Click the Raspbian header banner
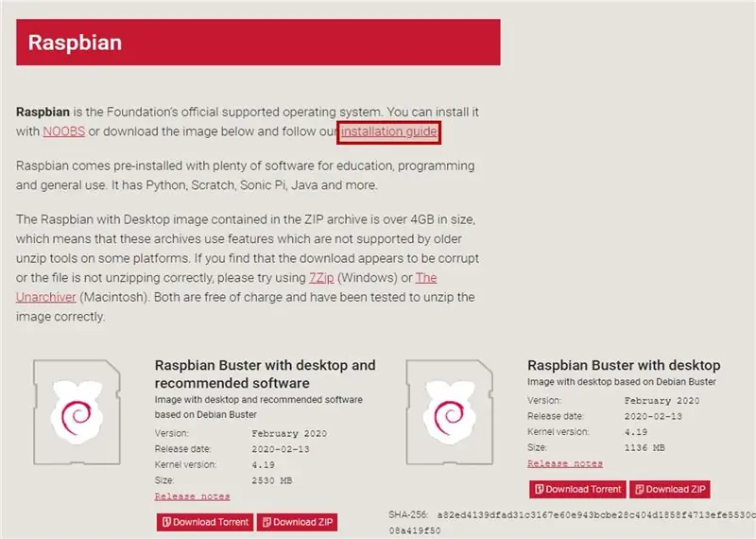 (x=258, y=43)
